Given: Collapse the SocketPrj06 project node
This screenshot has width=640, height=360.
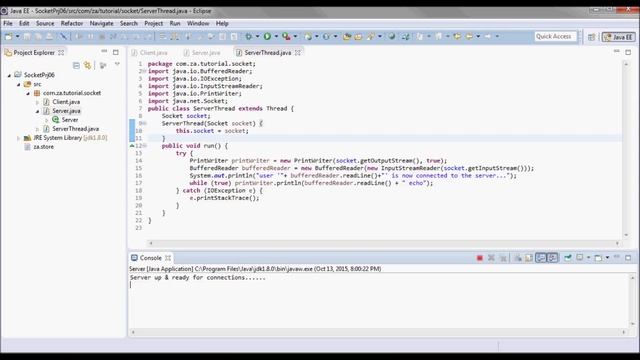Looking at the screenshot, I should pyautogui.click(x=9, y=75).
